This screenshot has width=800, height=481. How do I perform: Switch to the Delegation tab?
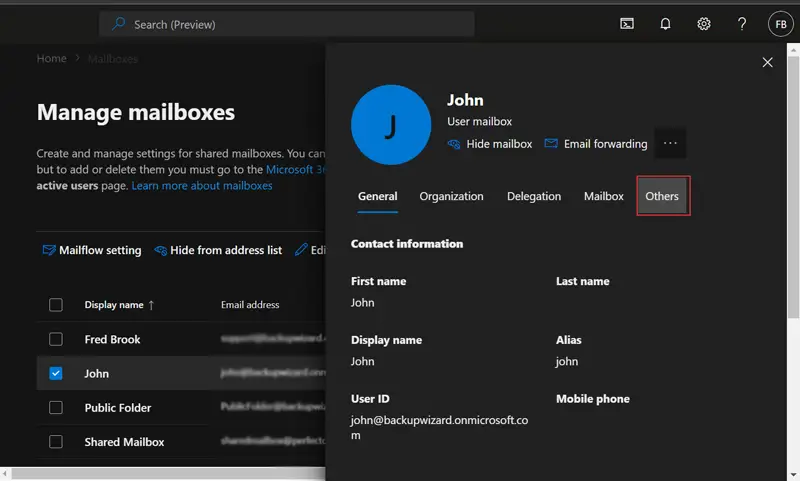[534, 196]
